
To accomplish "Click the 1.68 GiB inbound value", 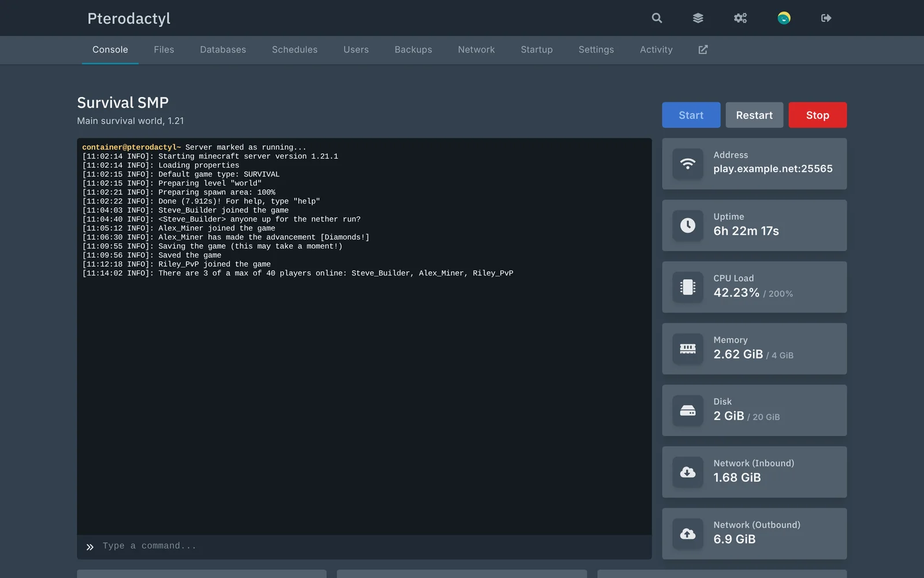I will pos(737,477).
